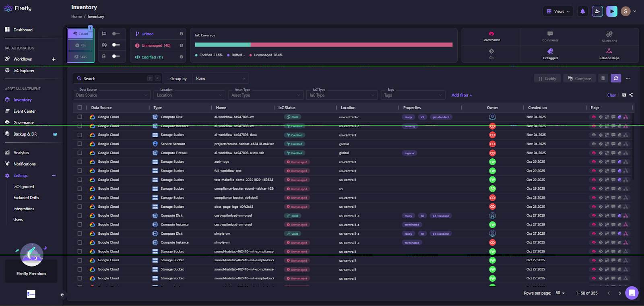The image size is (644, 306).
Task: Open the Group by dropdown
Action: [220, 79]
